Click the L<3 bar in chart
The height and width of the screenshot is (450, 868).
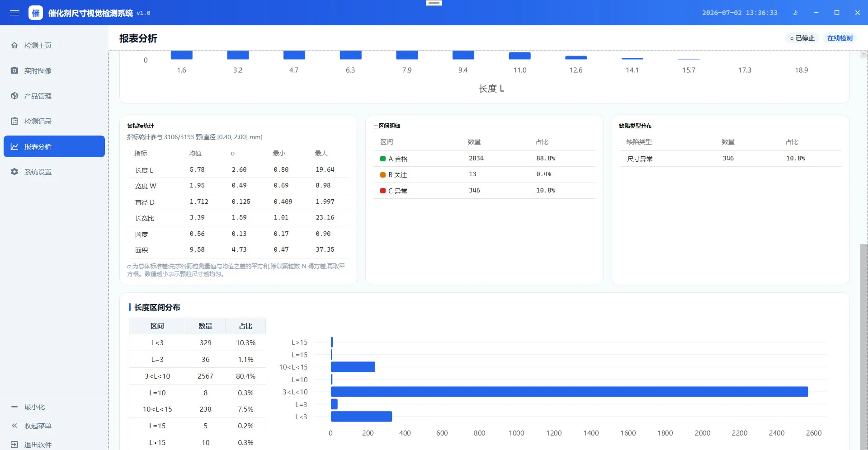(x=361, y=417)
